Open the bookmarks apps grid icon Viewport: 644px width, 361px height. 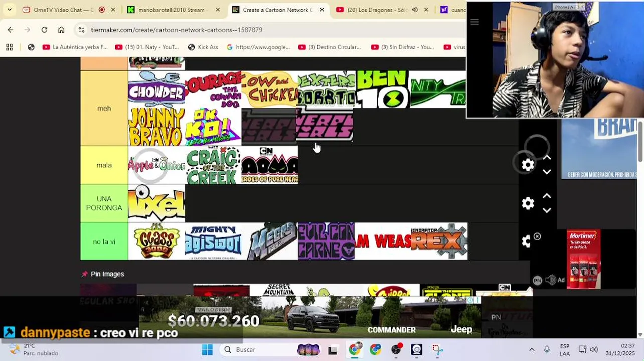tap(9, 47)
